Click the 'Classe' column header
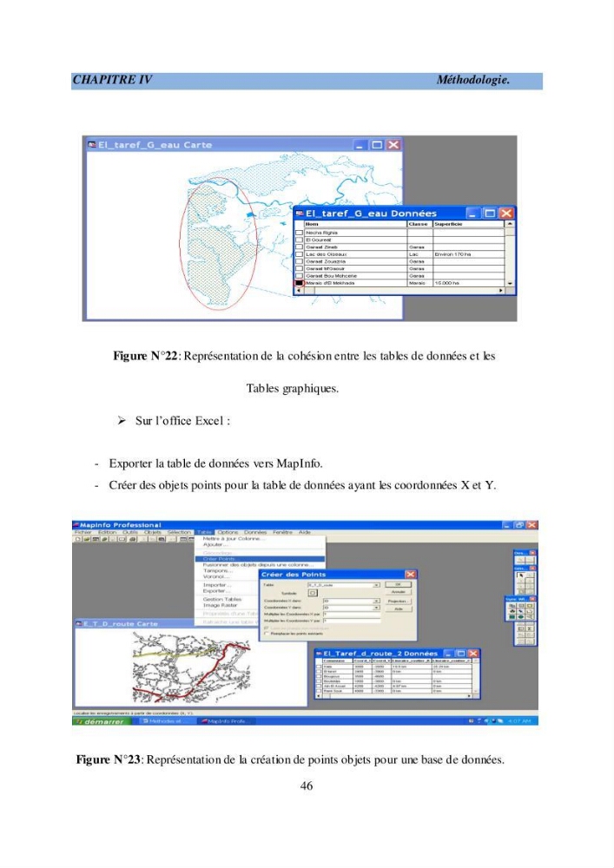This screenshot has height=868, width=614. pos(419,224)
